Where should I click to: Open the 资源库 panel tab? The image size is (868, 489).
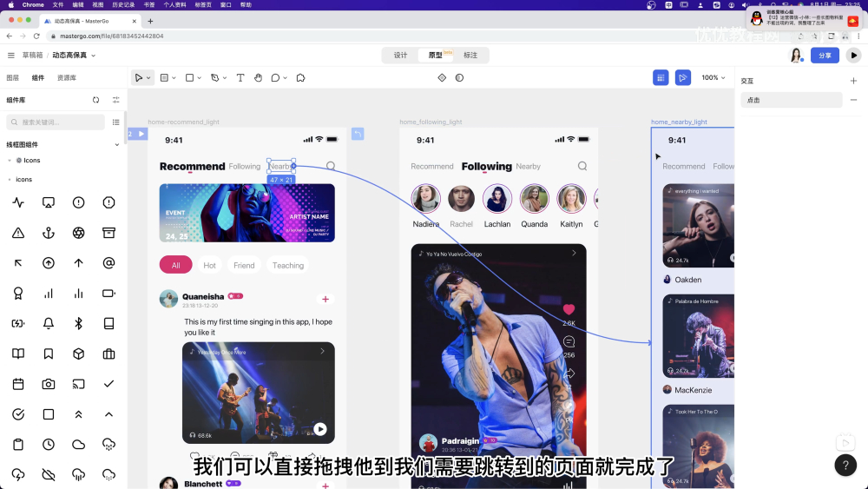point(67,78)
